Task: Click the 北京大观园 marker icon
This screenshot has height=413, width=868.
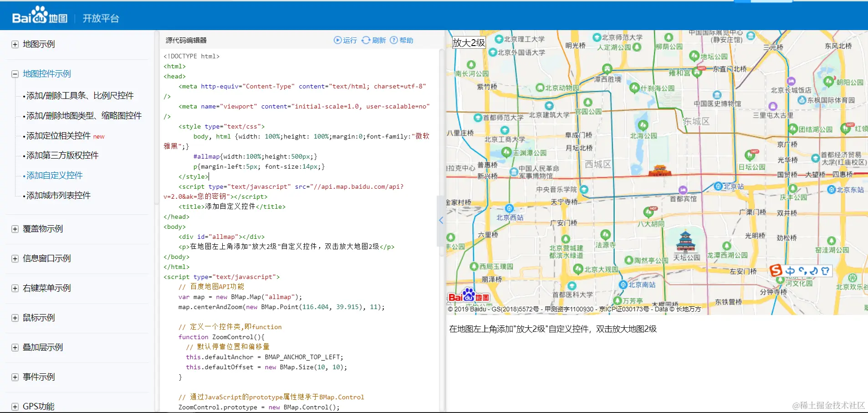Action: (x=578, y=269)
